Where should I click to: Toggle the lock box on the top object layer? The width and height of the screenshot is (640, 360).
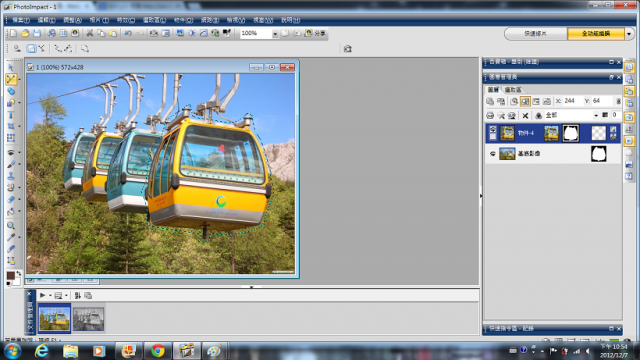pyautogui.click(x=493, y=137)
